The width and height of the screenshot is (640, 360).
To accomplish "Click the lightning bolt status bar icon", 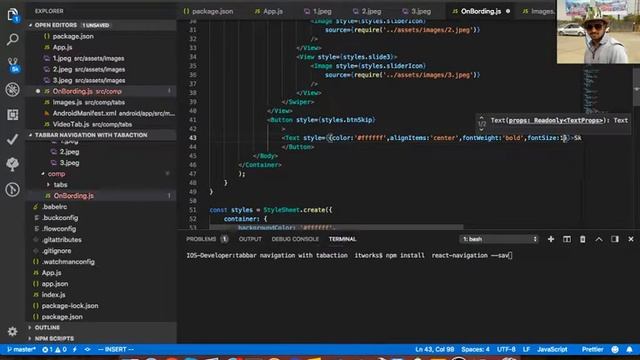I will click(x=75, y=349).
